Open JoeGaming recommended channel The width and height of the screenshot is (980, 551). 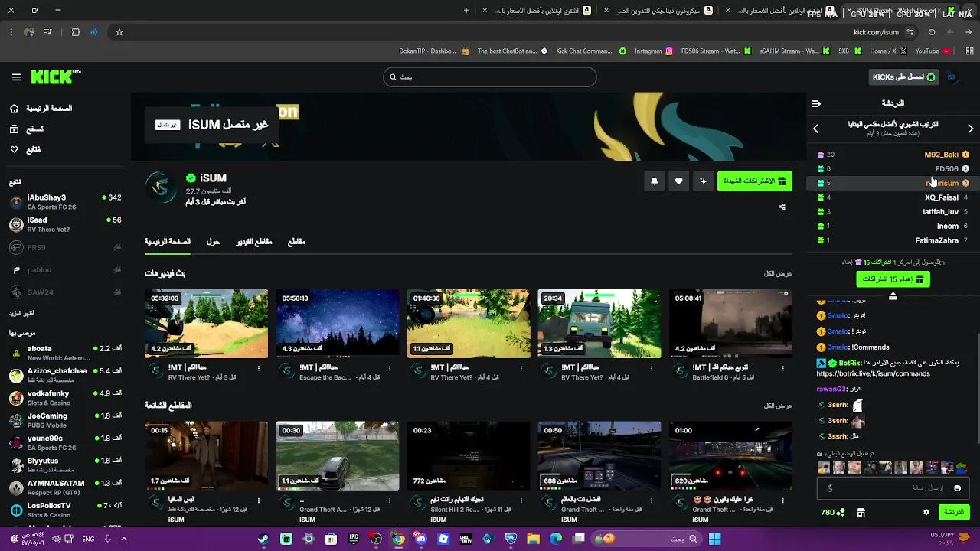click(64, 420)
